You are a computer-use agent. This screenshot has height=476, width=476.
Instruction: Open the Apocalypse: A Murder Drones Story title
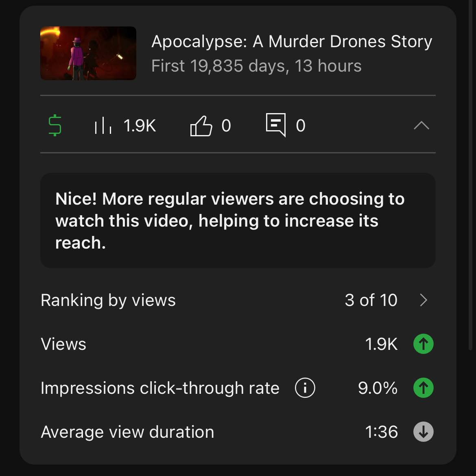point(291,41)
